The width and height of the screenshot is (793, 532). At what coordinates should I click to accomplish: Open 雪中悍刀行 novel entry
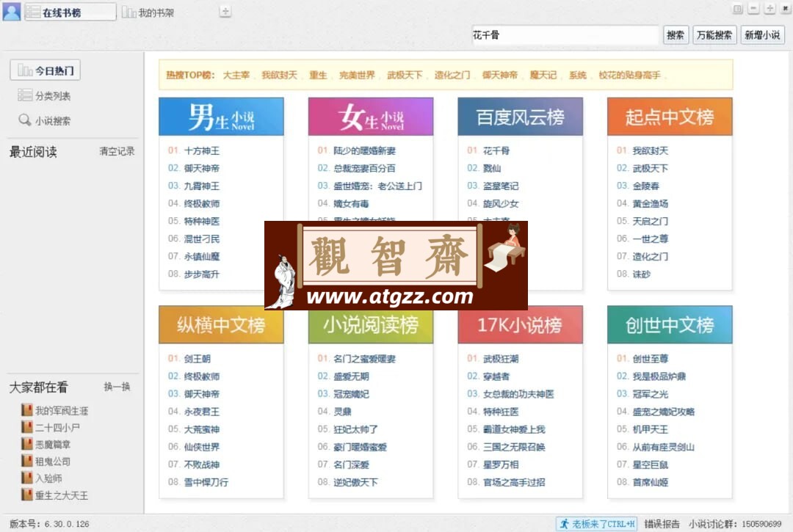tap(206, 482)
